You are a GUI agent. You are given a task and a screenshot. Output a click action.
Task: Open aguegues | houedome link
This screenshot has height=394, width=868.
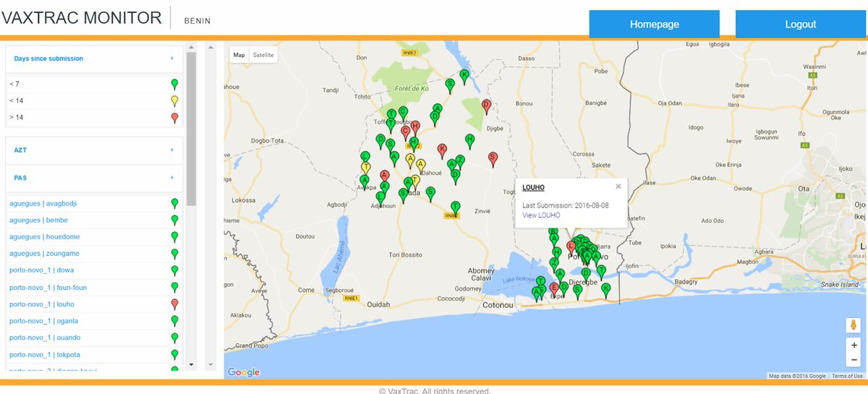pos(44,236)
